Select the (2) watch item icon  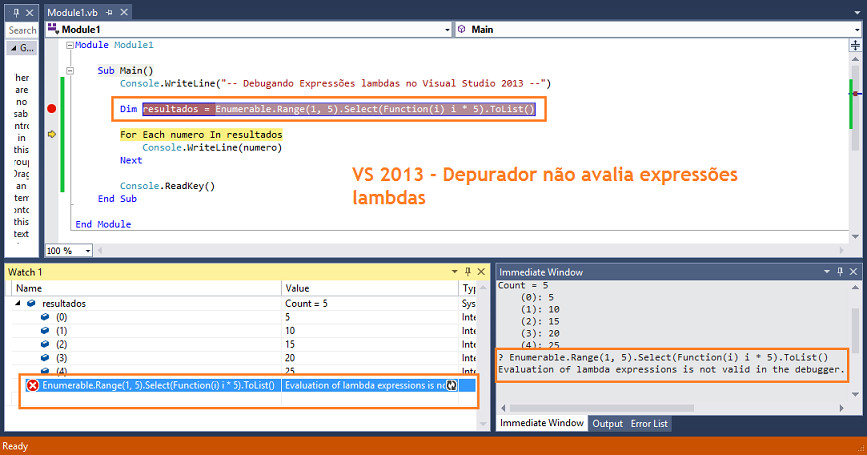45,344
